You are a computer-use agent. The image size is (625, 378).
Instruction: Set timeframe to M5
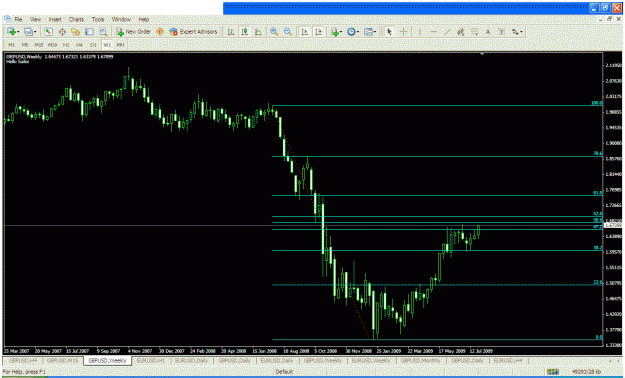[25, 45]
